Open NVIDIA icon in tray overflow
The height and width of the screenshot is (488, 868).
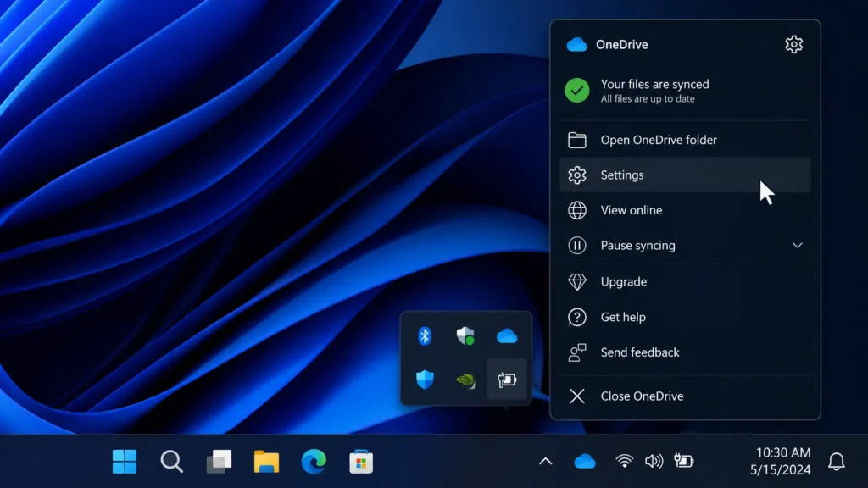[465, 380]
